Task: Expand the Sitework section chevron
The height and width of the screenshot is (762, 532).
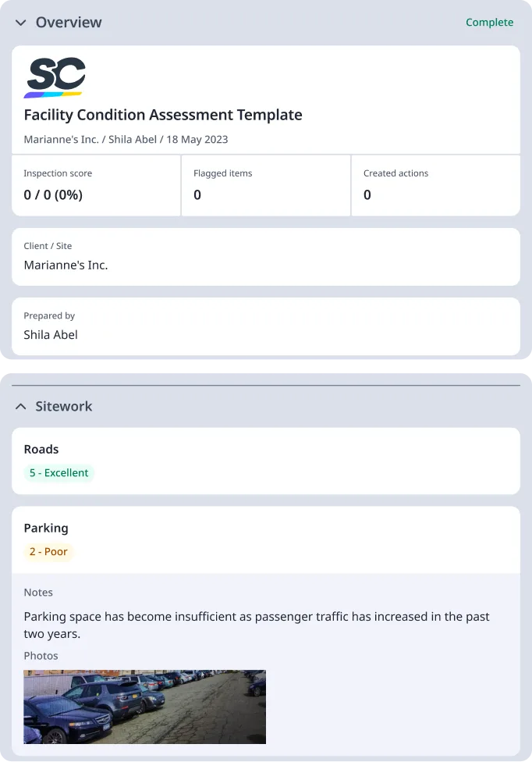Action: [x=21, y=407]
